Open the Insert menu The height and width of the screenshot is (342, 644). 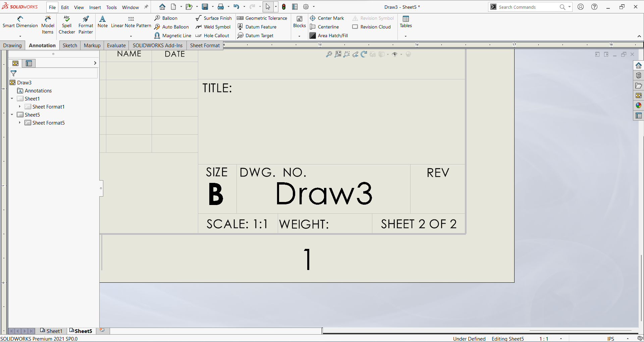point(95,7)
